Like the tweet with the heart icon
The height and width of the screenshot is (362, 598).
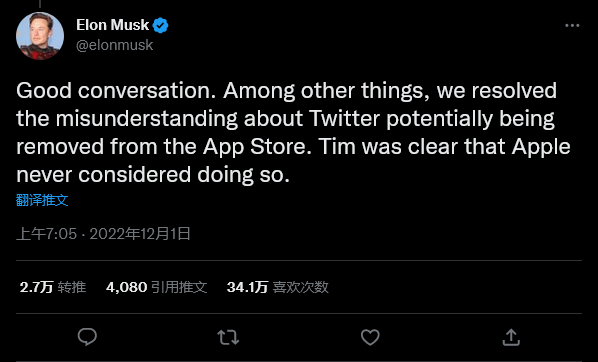(x=370, y=338)
